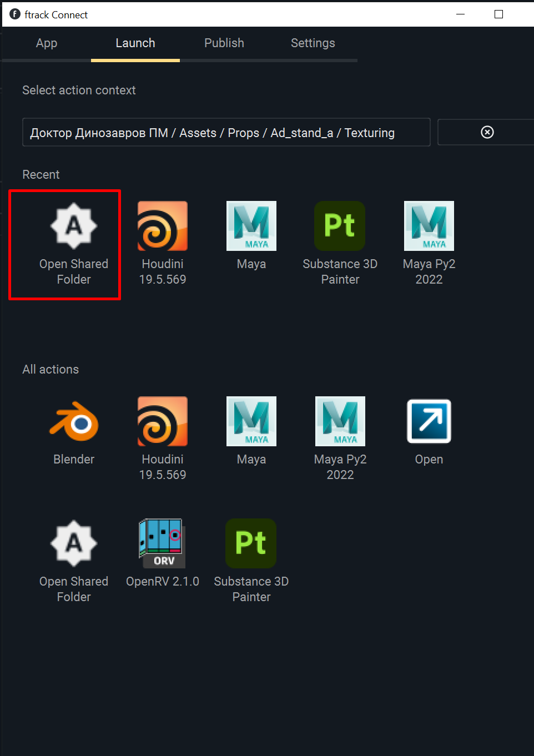Viewport: 534px width, 756px height.
Task: Launch Maya under All actions
Action: (251, 432)
